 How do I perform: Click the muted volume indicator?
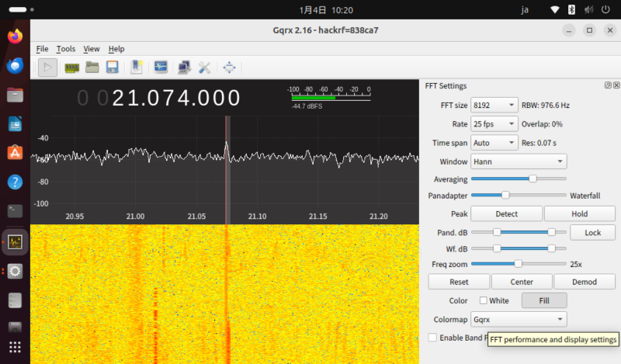tap(589, 9)
